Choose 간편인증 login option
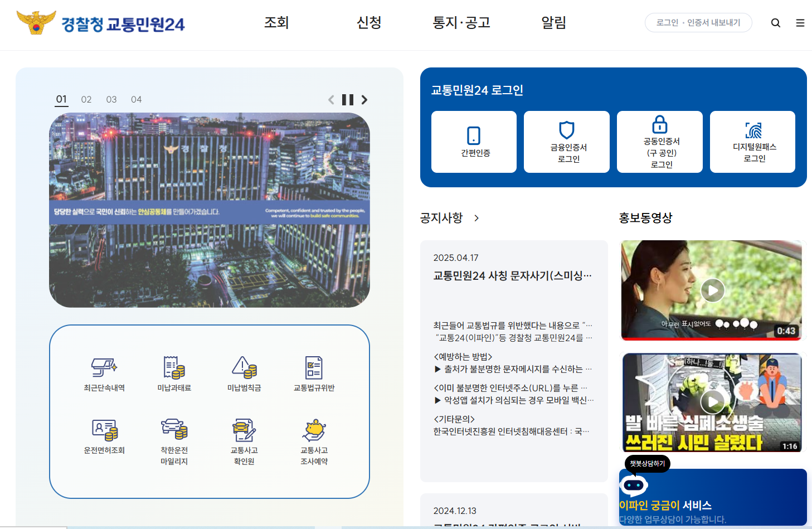The image size is (812, 529). point(474,142)
